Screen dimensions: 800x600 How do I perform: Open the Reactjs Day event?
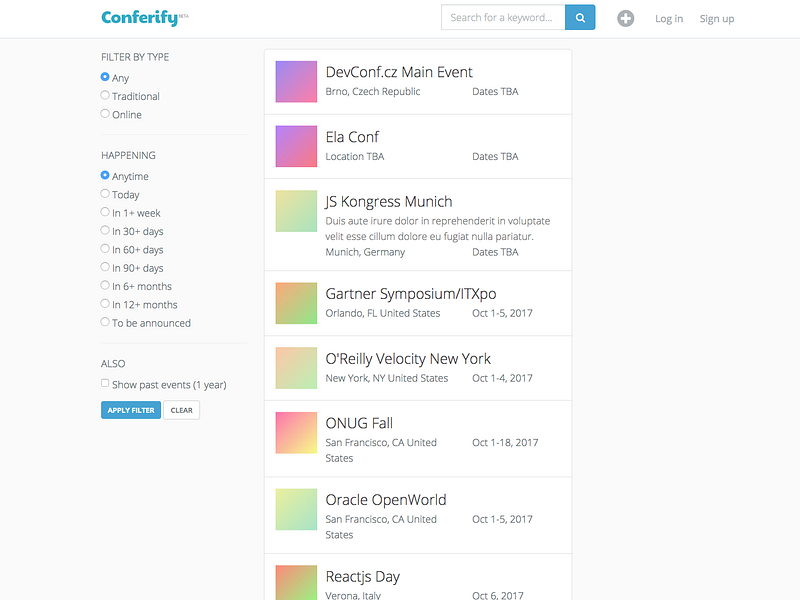(362, 576)
